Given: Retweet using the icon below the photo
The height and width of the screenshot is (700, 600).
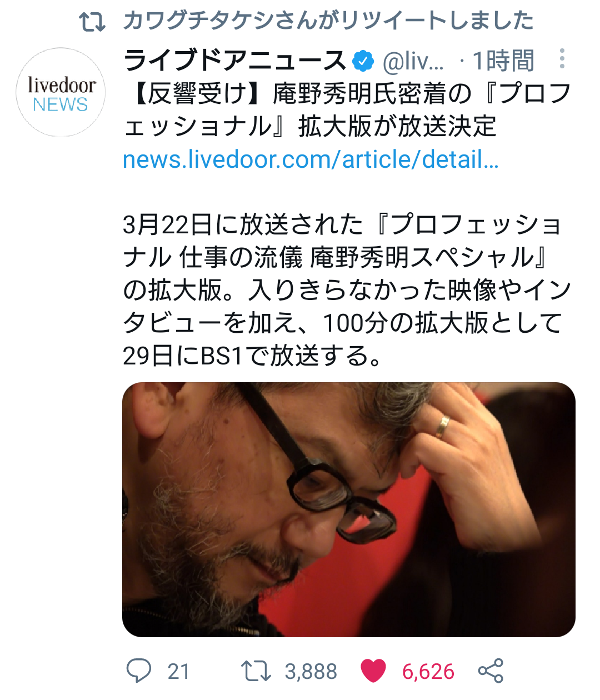Looking at the screenshot, I should coord(256,671).
